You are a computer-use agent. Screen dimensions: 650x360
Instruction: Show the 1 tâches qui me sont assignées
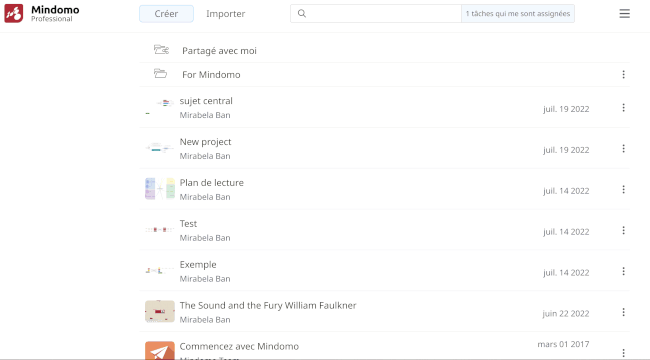point(518,14)
